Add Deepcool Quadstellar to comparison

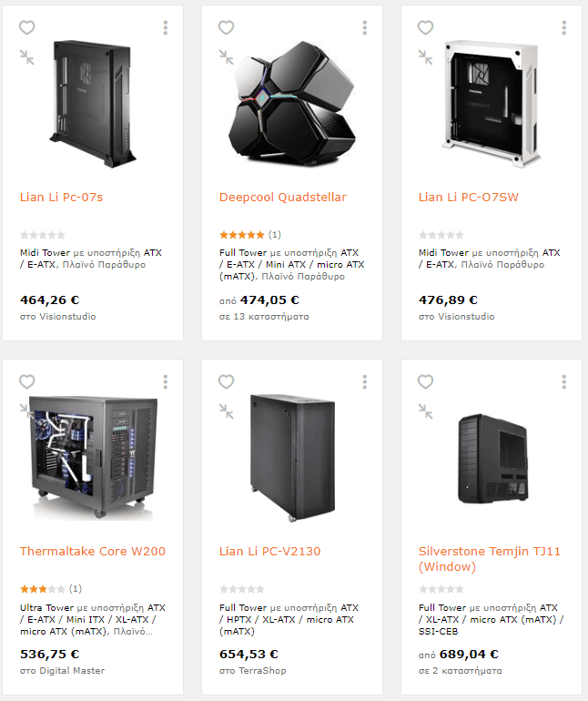click(x=227, y=57)
